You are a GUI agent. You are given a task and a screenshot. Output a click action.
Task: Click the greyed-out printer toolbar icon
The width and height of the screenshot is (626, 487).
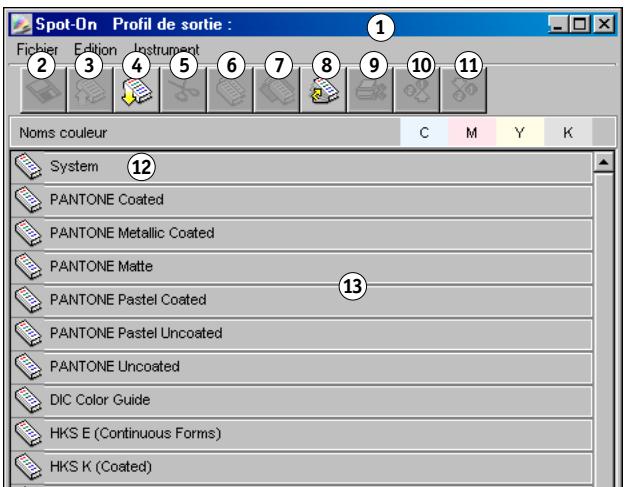coord(370,90)
